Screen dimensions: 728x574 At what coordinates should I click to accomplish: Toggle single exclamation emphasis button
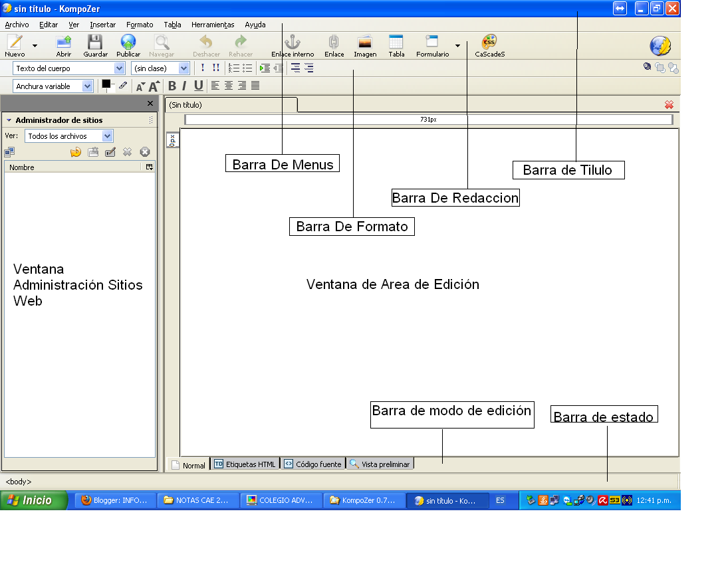pos(202,68)
